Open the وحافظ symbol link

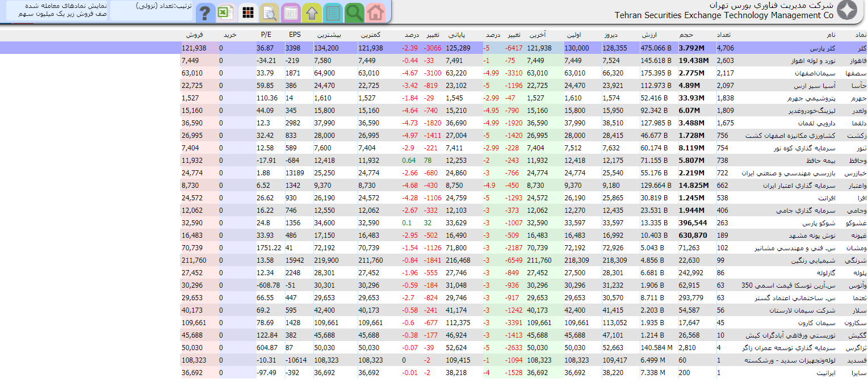pyautogui.click(x=858, y=161)
